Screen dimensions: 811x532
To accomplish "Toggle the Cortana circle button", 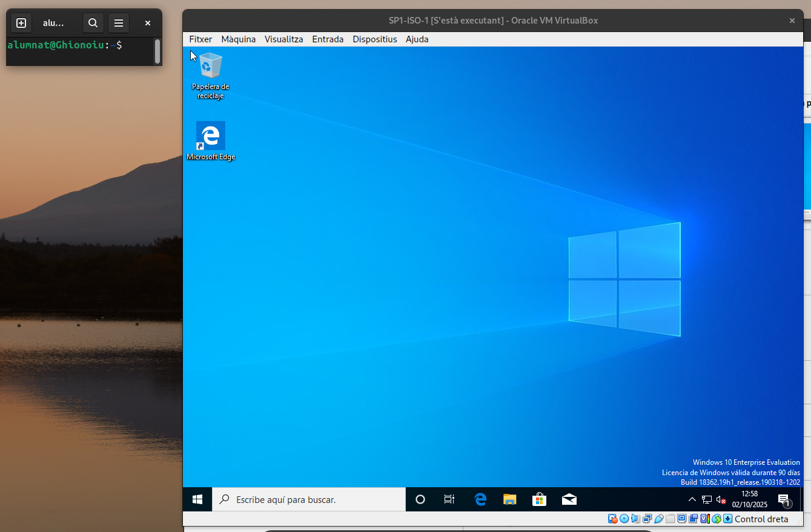I will tap(420, 499).
